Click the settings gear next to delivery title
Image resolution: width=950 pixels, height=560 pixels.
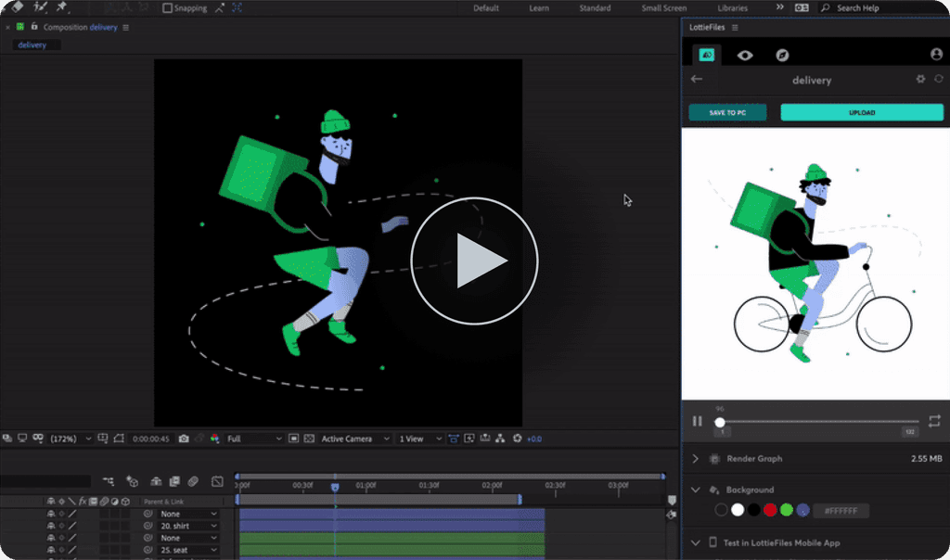(x=921, y=80)
